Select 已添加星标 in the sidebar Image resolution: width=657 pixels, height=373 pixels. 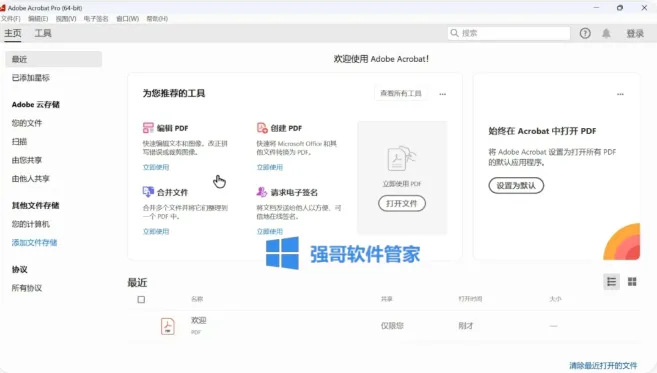pyautogui.click(x=31, y=78)
